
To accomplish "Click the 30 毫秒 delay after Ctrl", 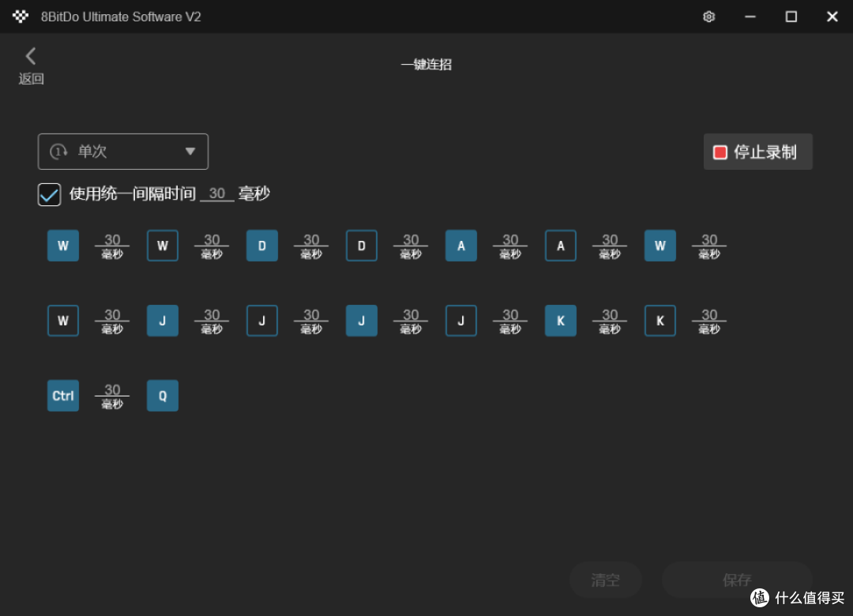I will [112, 396].
